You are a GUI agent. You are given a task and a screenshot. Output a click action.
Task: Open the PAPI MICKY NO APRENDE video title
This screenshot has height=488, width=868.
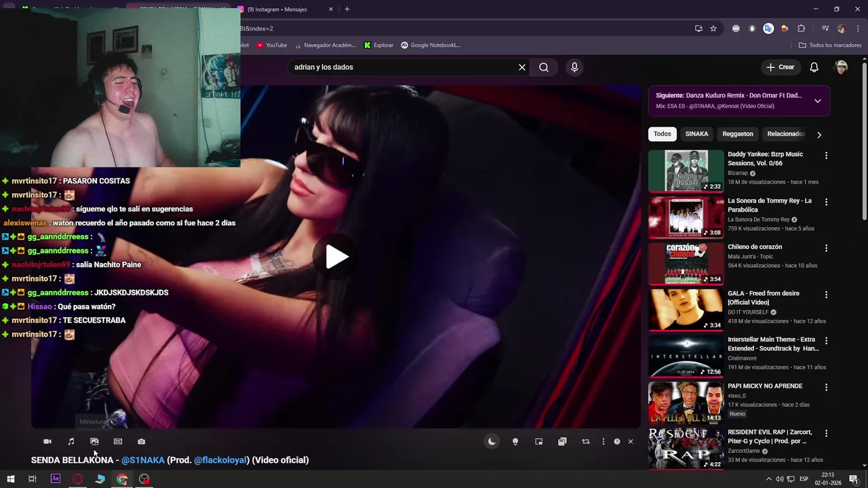765,386
